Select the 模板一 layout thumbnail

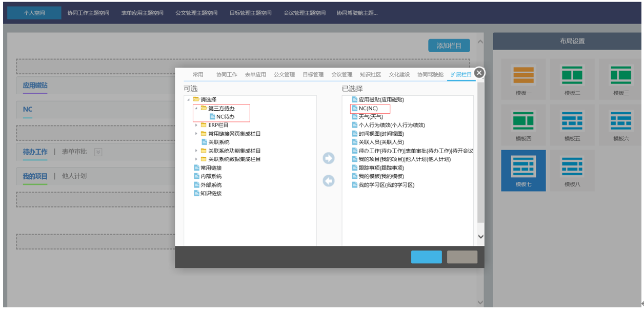[524, 79]
